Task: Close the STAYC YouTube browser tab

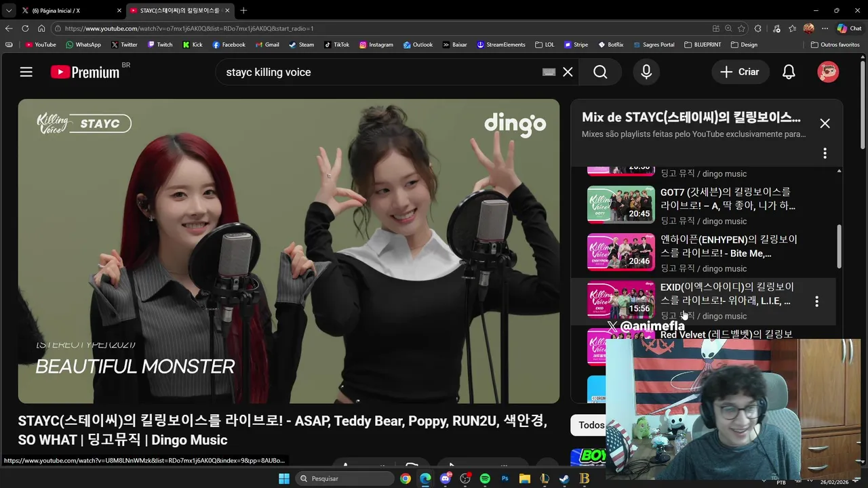Action: pos(227,10)
